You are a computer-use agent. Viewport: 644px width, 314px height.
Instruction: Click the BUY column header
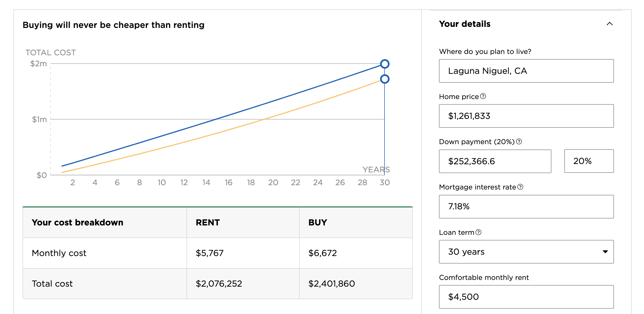(x=318, y=222)
